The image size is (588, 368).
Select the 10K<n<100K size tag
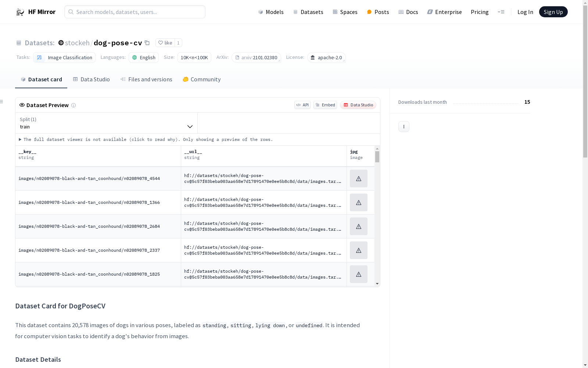click(194, 57)
